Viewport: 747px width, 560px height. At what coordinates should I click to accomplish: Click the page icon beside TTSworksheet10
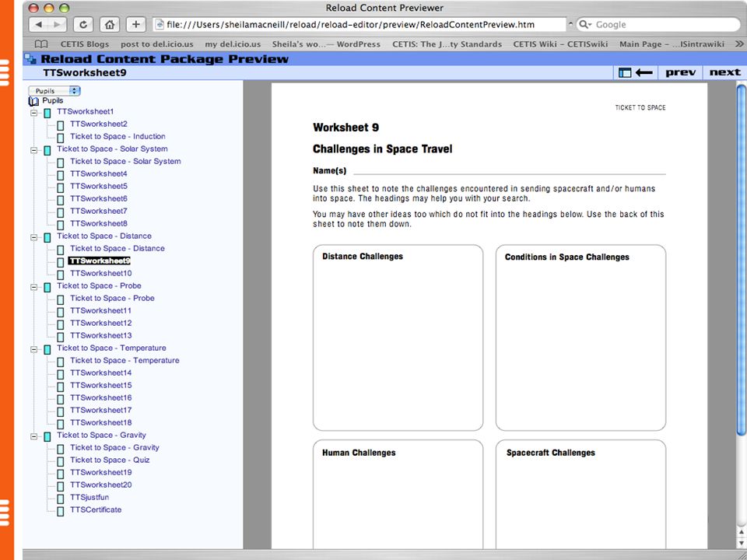point(61,275)
